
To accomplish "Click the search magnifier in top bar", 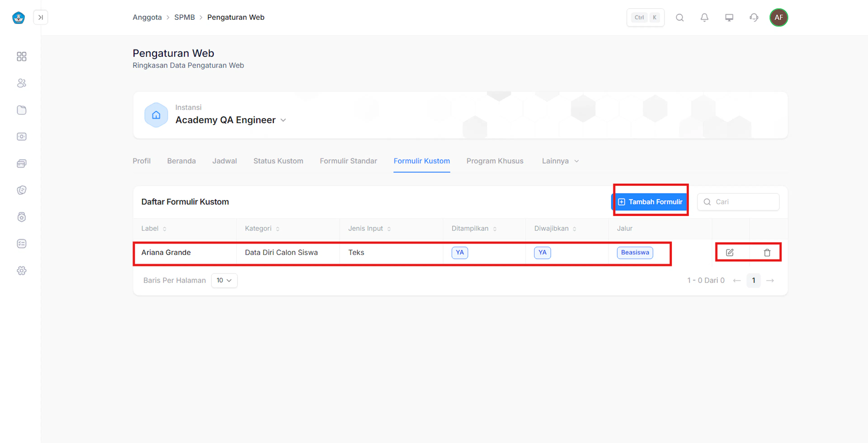I will point(680,18).
